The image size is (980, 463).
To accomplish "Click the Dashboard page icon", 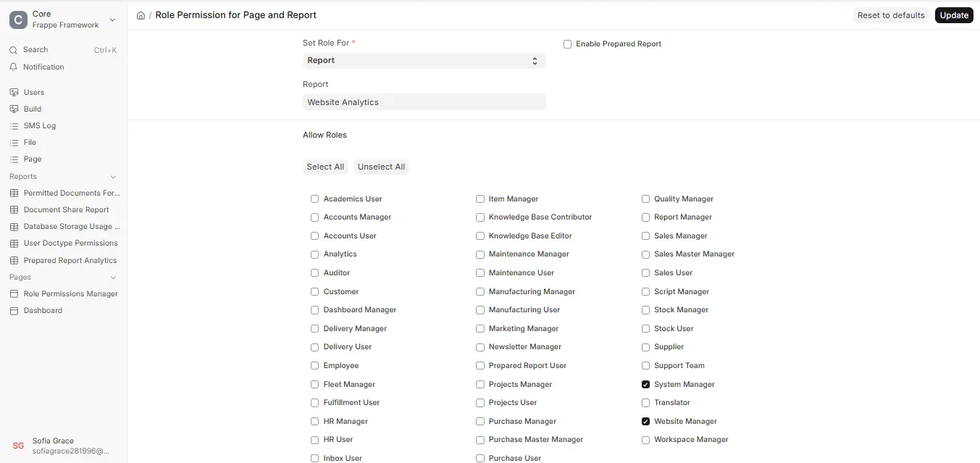I will (14, 310).
